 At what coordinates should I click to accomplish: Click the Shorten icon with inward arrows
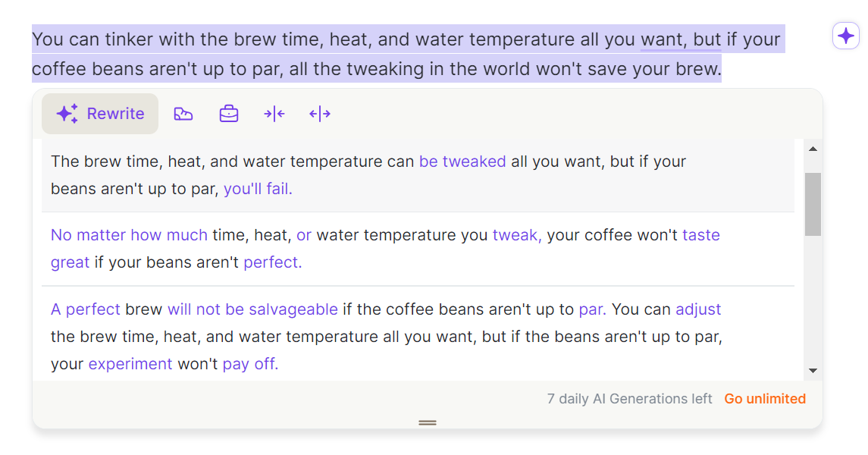point(274,114)
